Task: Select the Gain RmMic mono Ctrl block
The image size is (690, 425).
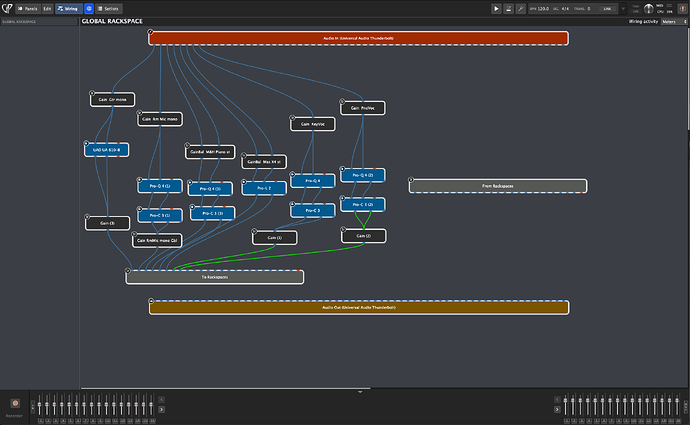Action: pos(157,240)
